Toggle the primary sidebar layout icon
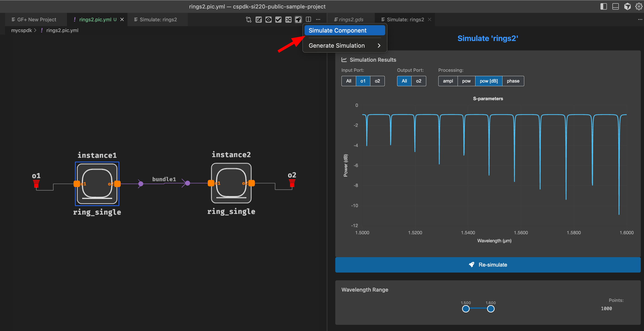 [603, 6]
